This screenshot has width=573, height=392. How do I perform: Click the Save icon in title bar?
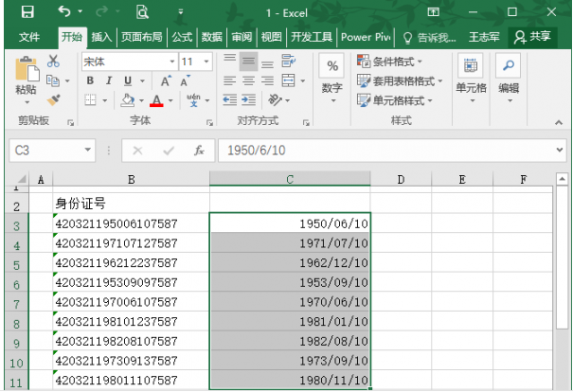click(27, 12)
